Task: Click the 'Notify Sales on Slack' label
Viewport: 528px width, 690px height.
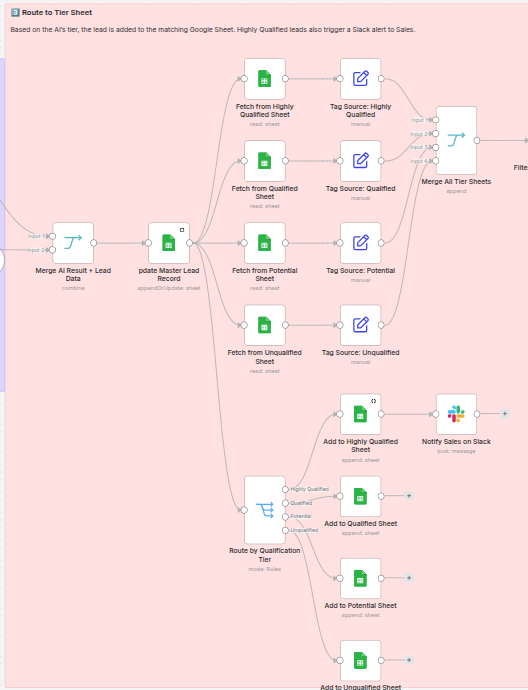Action: (456, 441)
